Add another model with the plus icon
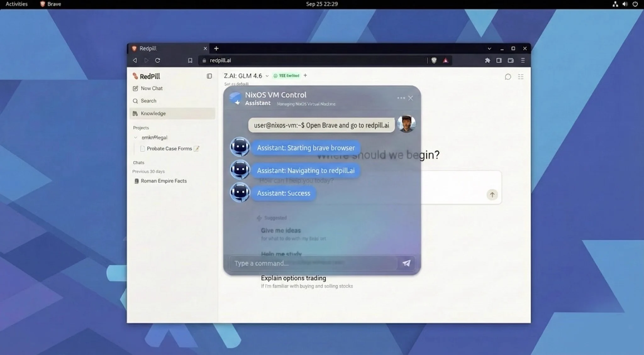 pos(305,75)
